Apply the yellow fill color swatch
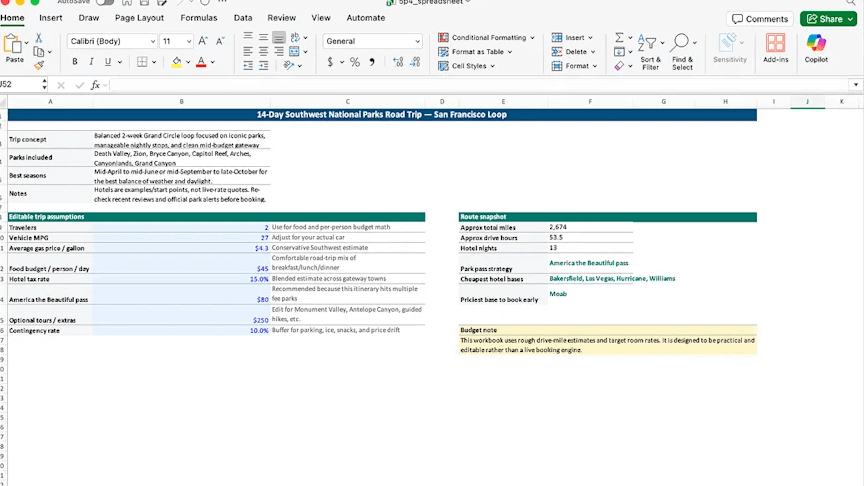Screen dimensions: 864x486 point(176,62)
